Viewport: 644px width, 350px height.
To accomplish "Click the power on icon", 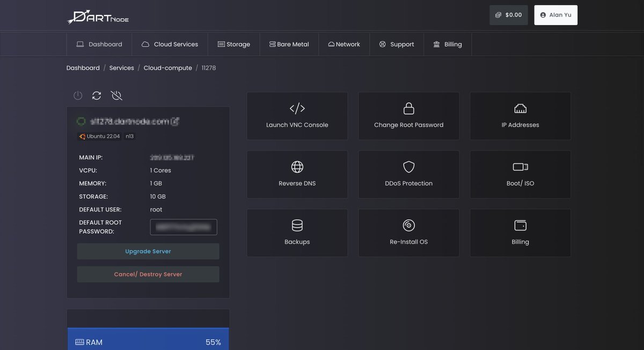I will pos(78,95).
